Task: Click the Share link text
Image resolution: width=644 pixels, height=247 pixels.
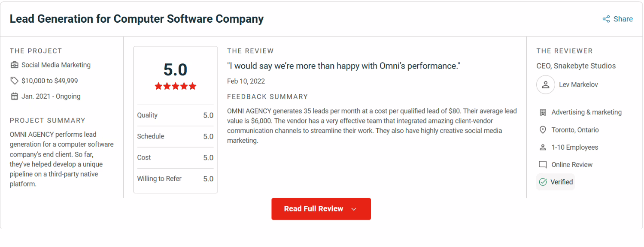Action: point(623,19)
